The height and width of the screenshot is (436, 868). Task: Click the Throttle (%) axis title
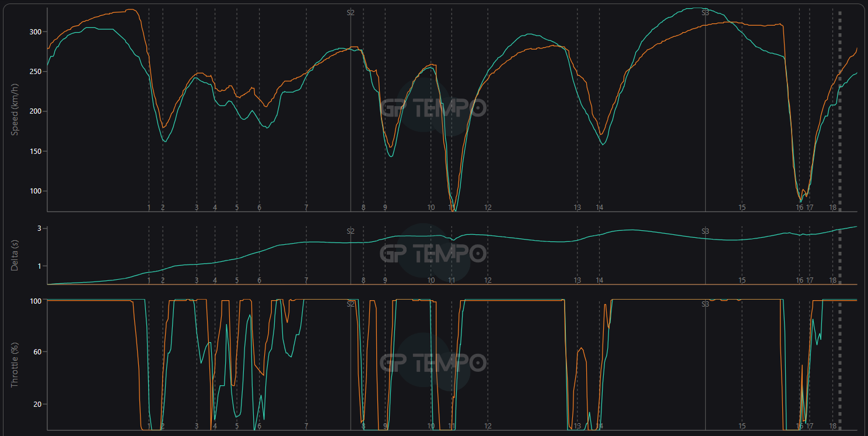(x=15, y=365)
